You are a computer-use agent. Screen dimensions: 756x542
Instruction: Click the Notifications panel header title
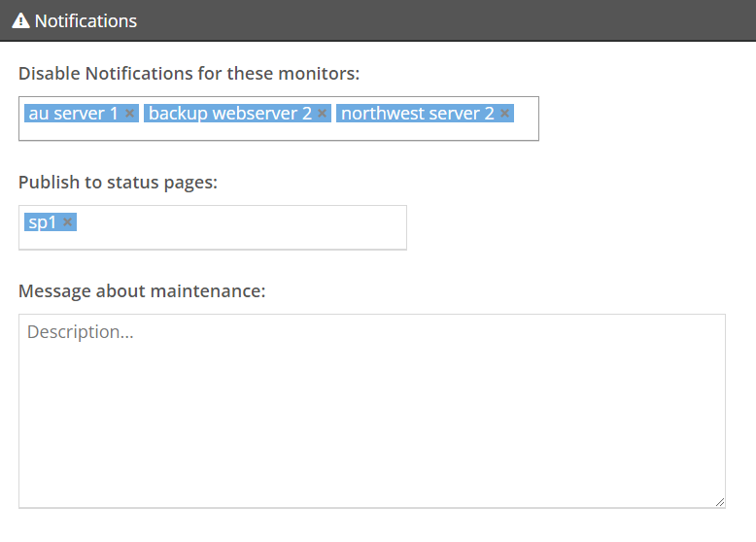coord(86,20)
